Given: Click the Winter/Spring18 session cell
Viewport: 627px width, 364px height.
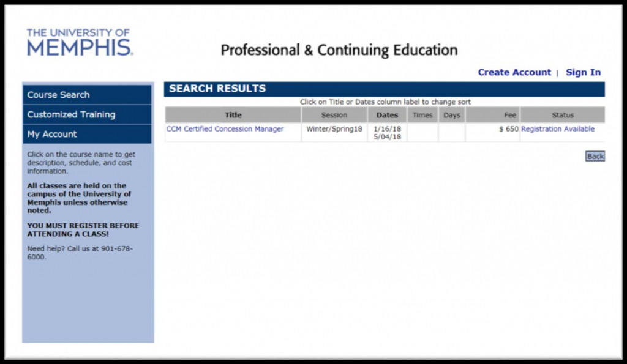Looking at the screenshot, I should [x=334, y=129].
